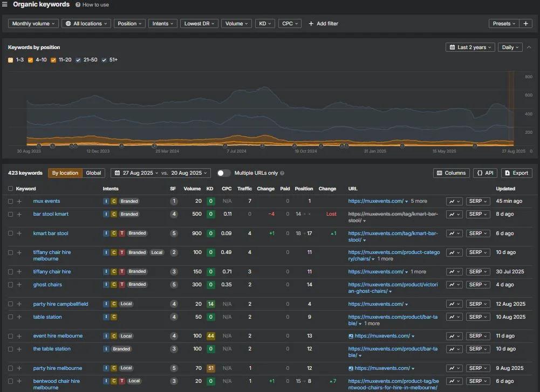Image resolution: width=540 pixels, height=392 pixels.
Task: Open SERP dropdown for tiffany chair hire
Action: click(477, 272)
